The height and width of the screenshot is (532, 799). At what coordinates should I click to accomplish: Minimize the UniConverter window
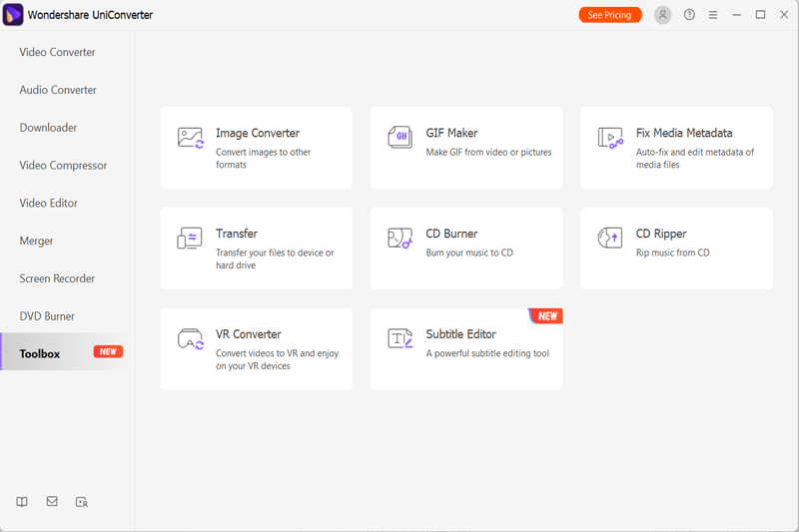pos(736,15)
